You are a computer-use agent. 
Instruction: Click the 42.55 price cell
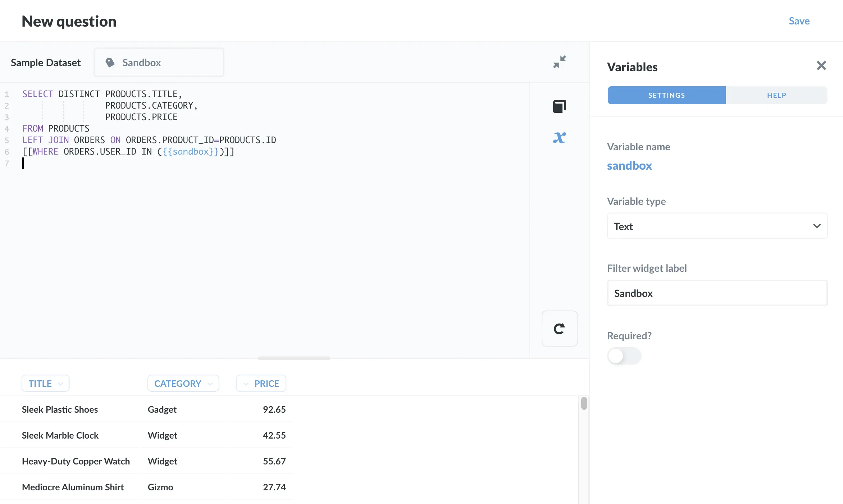tap(274, 435)
